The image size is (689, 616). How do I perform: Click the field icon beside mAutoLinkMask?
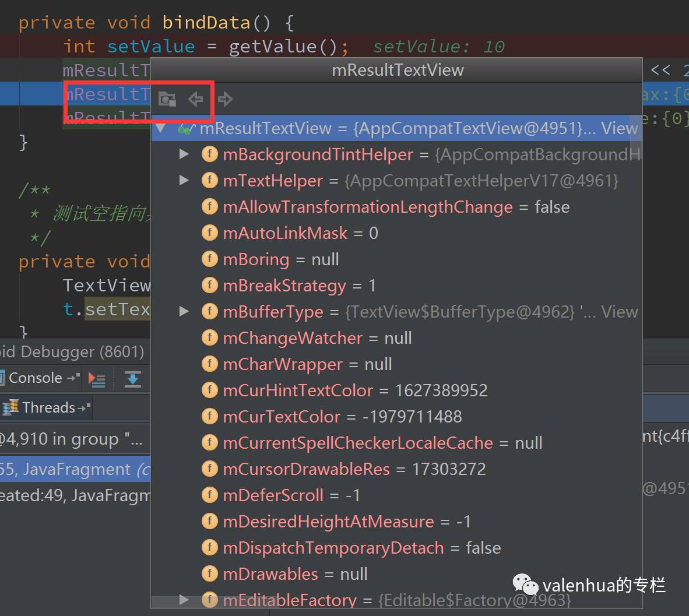coord(209,233)
